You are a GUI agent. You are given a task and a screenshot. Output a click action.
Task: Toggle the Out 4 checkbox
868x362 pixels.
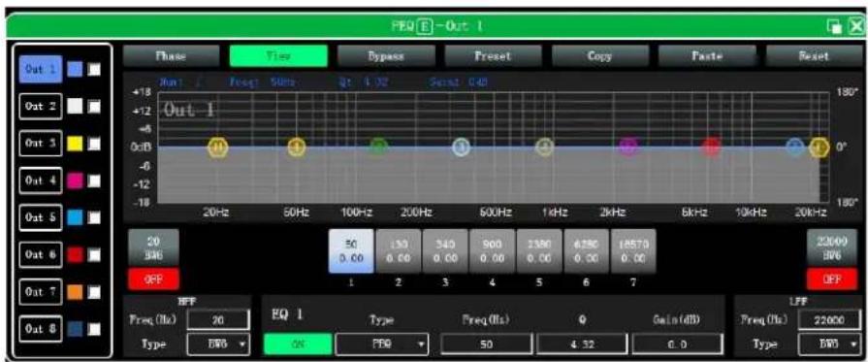[95, 181]
